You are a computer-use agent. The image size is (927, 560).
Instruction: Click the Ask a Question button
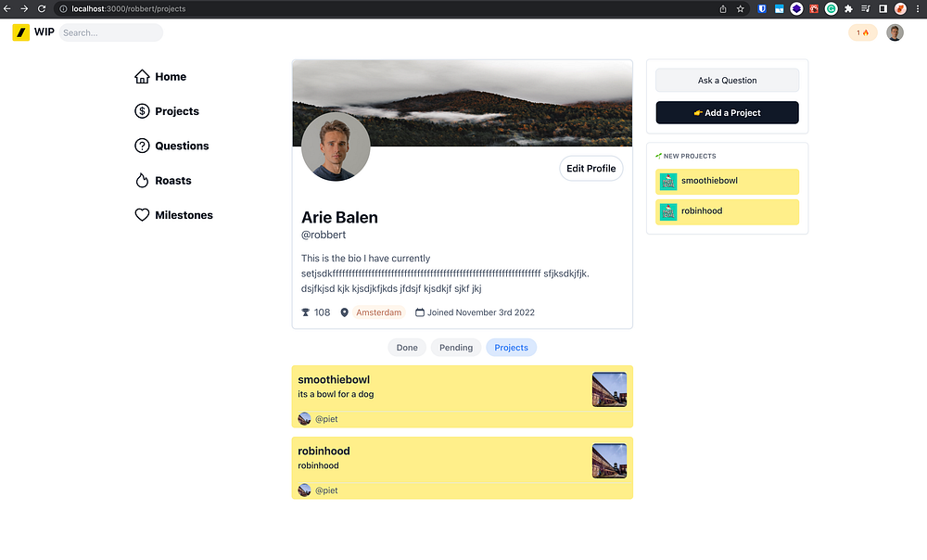point(727,81)
